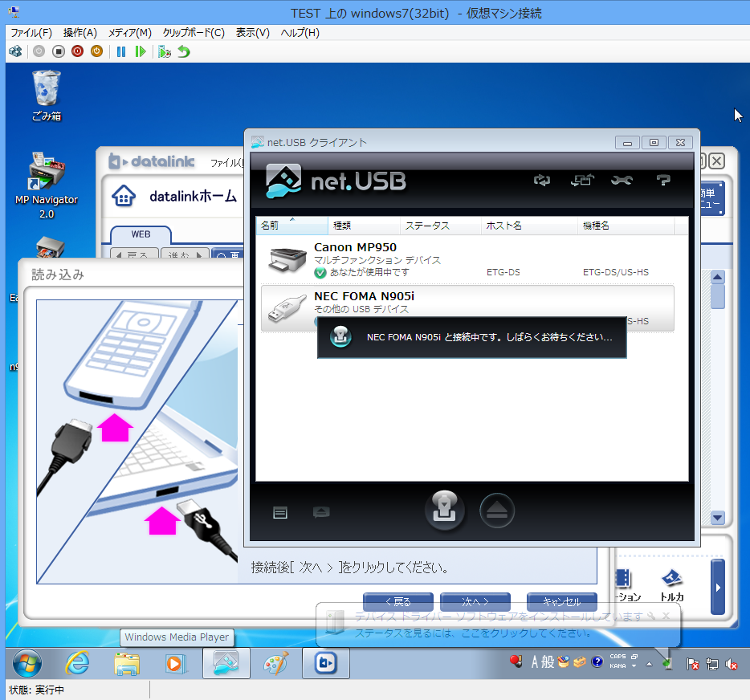The image size is (750, 700).
Task: Click the キャンセル button in 読み込み dialog
Action: click(561, 601)
